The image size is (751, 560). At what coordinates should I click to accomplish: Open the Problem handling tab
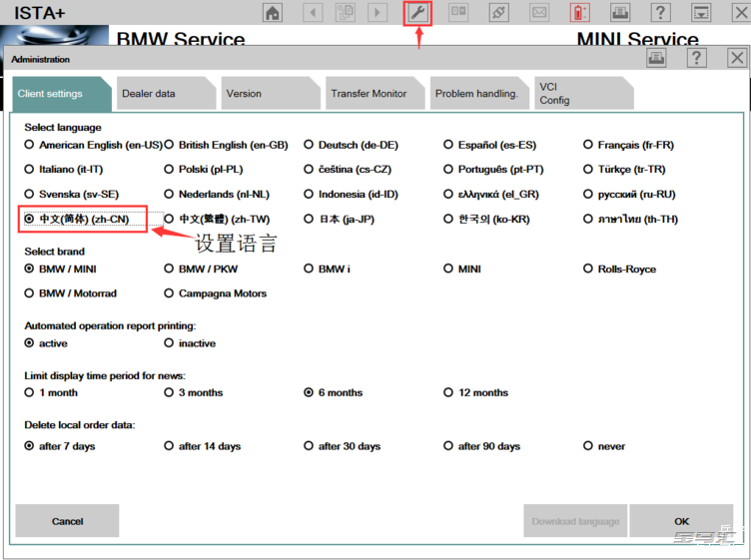click(x=479, y=94)
